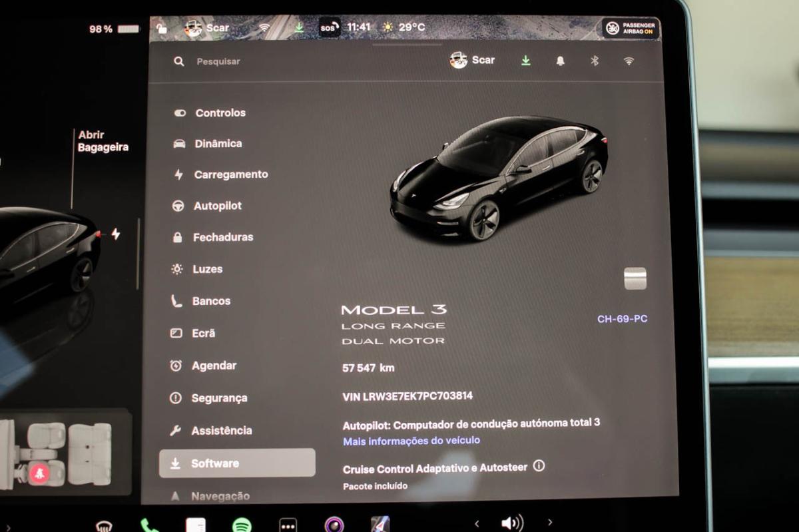Open the Autopilot settings menu

[207, 206]
